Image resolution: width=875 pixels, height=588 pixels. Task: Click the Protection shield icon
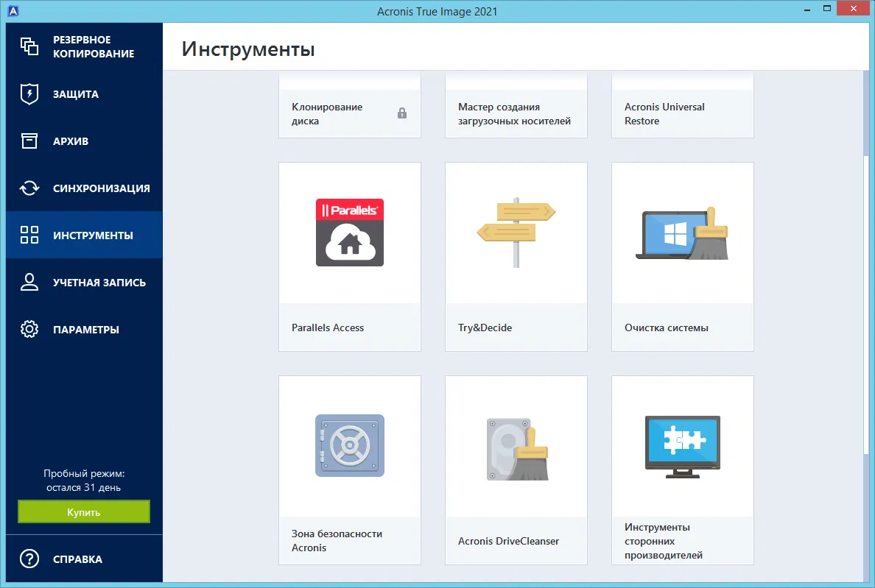[29, 93]
